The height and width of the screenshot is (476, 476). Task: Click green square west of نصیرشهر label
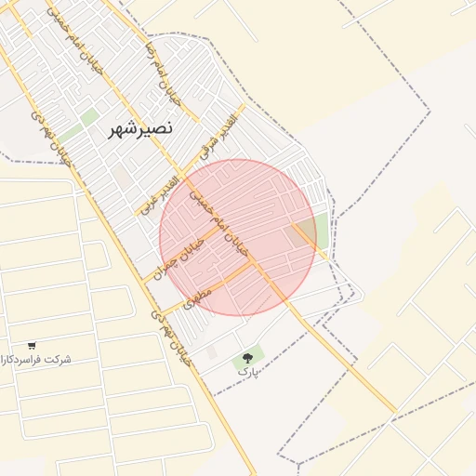click(89, 117)
